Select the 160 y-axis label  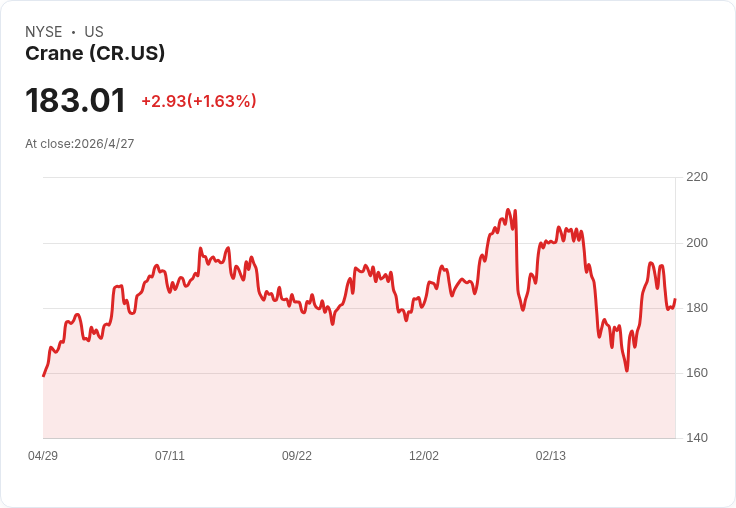[697, 373]
